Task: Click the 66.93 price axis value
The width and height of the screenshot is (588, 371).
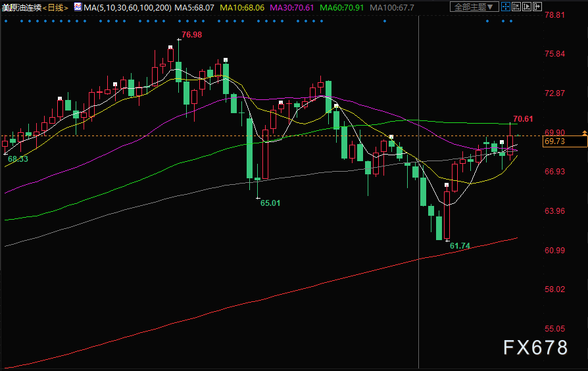Action: [554, 172]
